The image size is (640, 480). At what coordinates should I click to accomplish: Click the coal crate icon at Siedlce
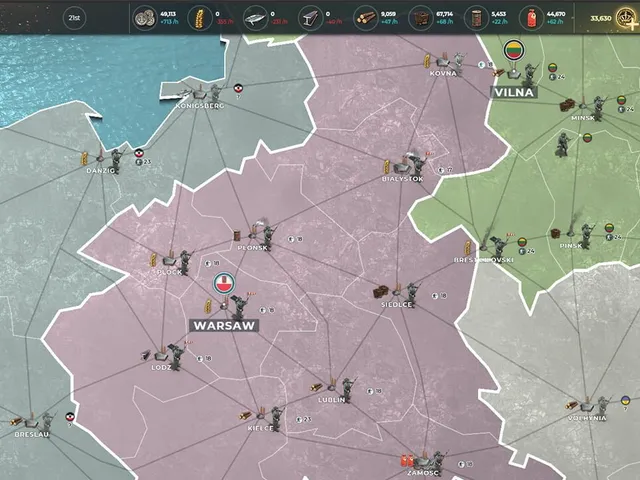380,292
